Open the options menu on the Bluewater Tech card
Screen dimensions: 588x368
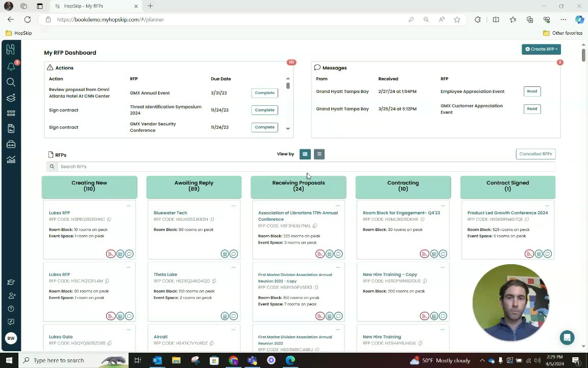tap(233, 206)
